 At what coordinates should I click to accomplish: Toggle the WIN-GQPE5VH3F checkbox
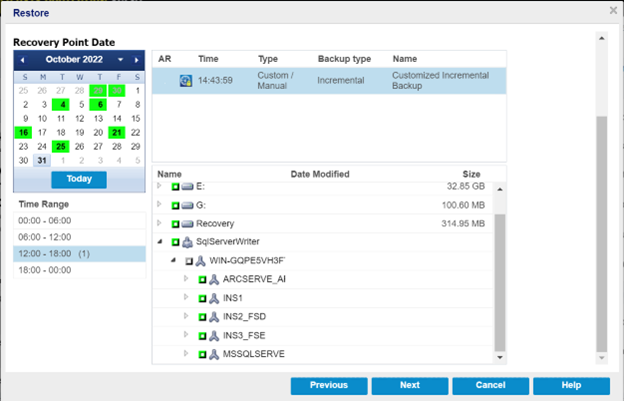(x=189, y=261)
